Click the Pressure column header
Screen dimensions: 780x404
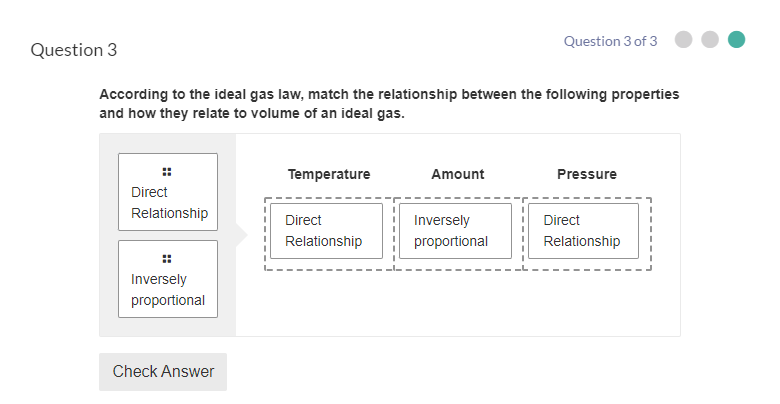587,174
